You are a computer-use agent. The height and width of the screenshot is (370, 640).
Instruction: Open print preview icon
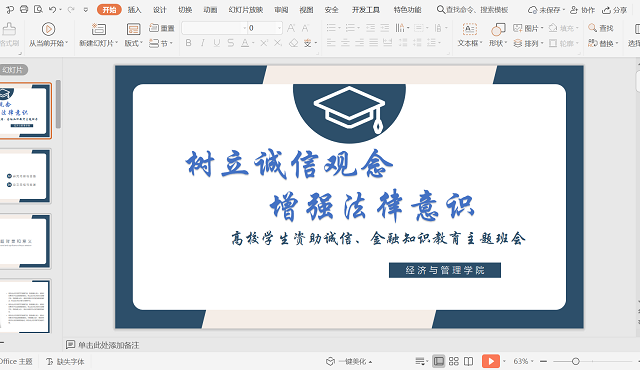[38, 9]
